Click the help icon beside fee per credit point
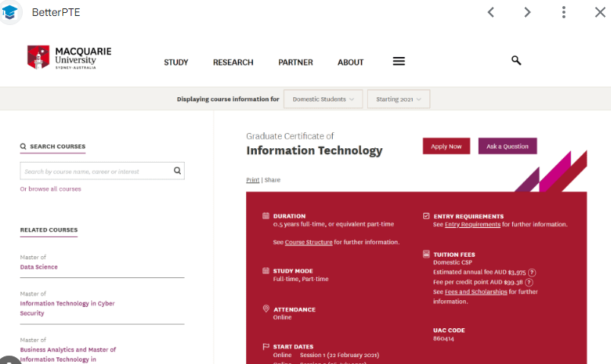Viewport: 611px width, 364px height. coord(529,282)
